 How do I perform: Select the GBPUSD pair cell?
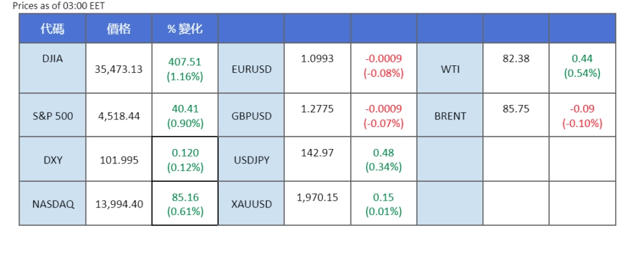[x=252, y=116]
